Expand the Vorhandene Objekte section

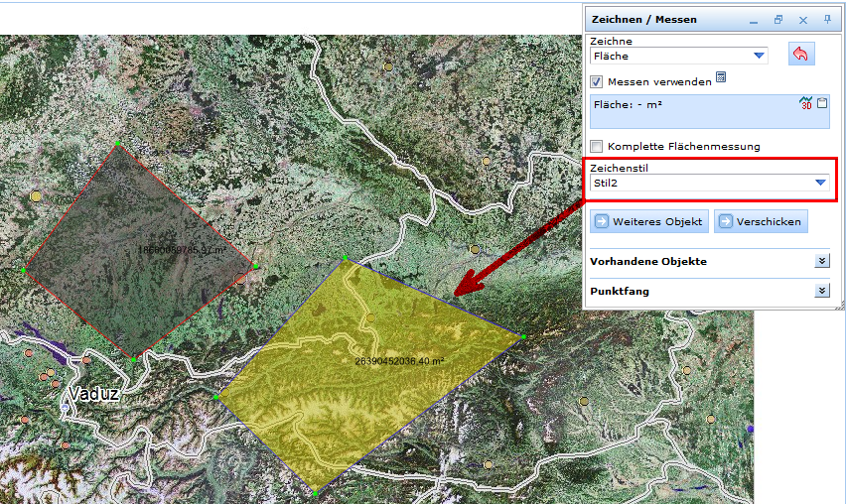tap(821, 261)
